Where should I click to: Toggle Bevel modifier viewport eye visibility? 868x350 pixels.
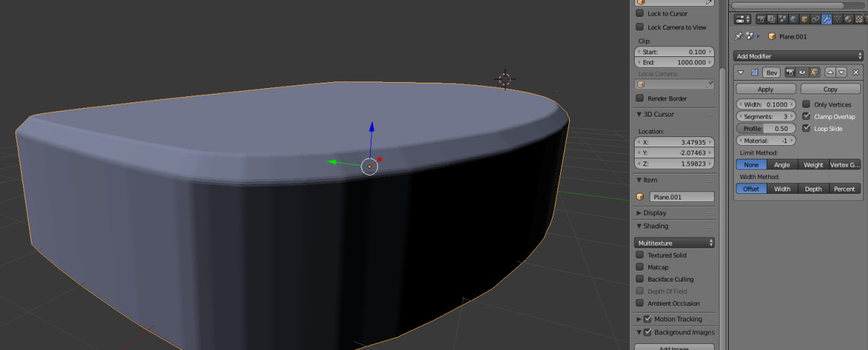point(802,73)
